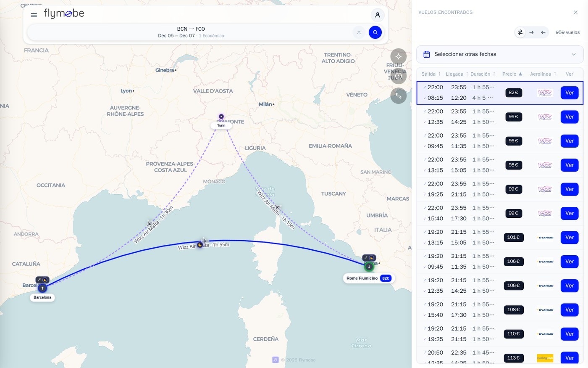Sort flights by Aerolínea column

[x=543, y=74]
